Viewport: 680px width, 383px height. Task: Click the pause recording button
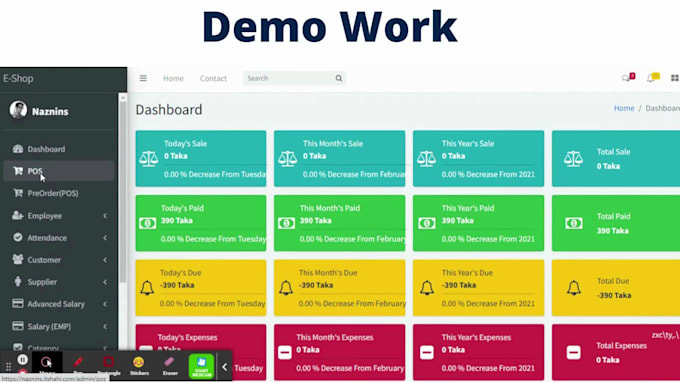[23, 360]
